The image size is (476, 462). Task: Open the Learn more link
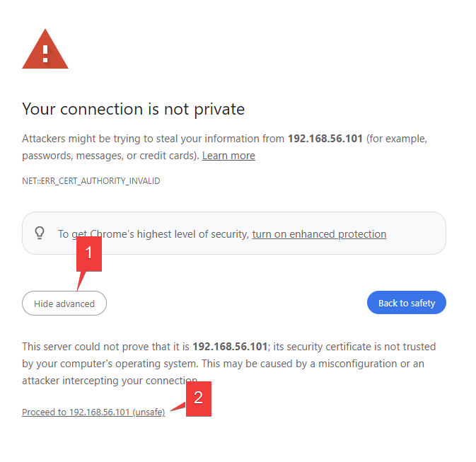point(228,156)
